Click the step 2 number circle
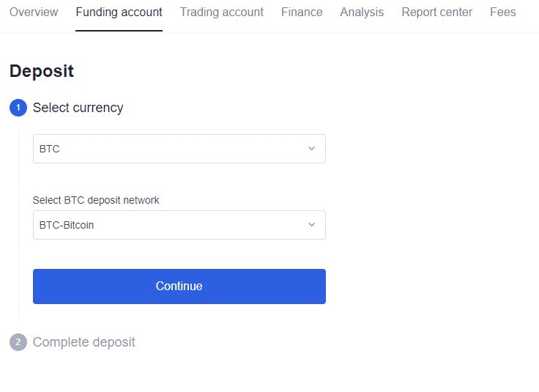This screenshot has width=539, height=392. 18,342
